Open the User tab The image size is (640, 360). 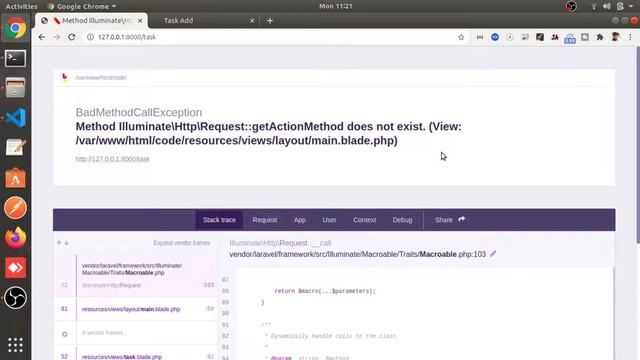pos(329,220)
